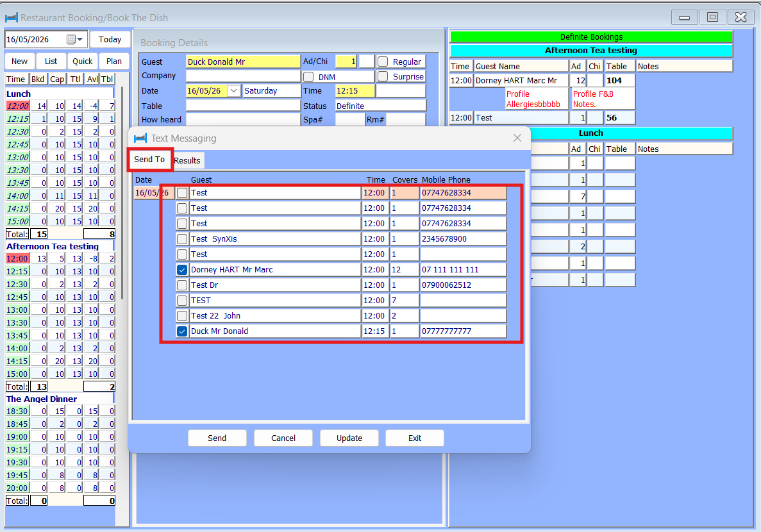Click the Exit button
Viewport: 761px width, 532px height.
pos(415,438)
